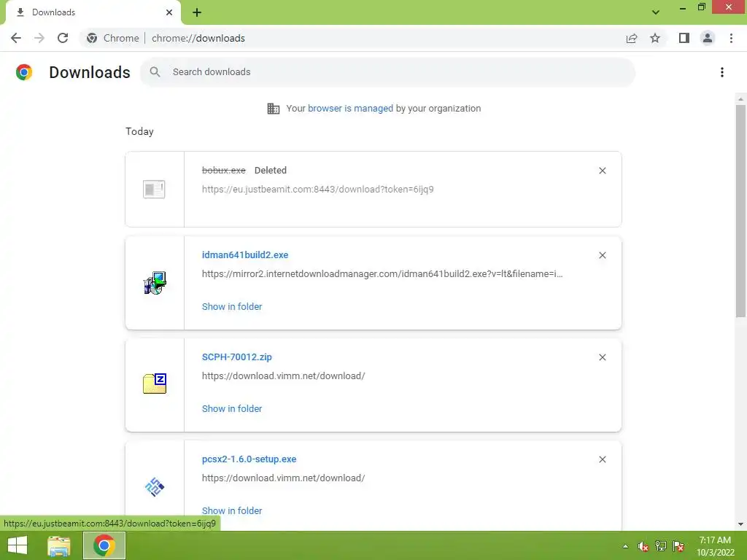The width and height of the screenshot is (747, 560).
Task: Go back using the browser back arrow
Action: [16, 38]
